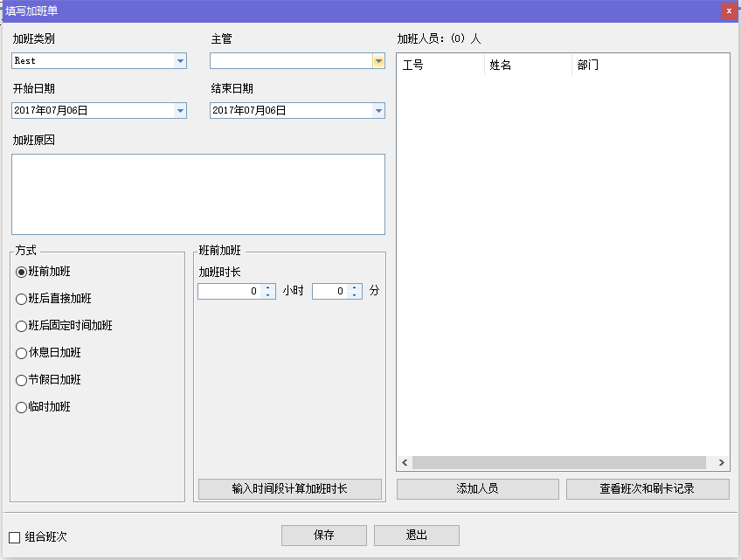Select the 班后直接加班 radio option
This screenshot has height=560, width=741.
pyautogui.click(x=22, y=299)
